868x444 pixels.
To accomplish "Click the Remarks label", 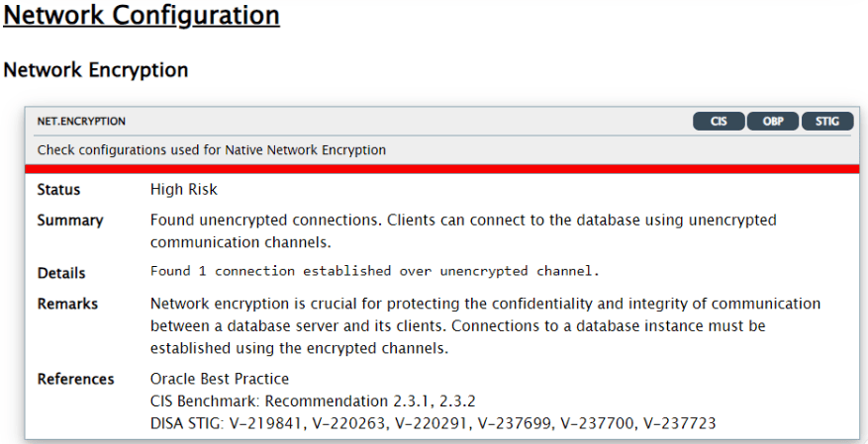I will pyautogui.click(x=67, y=305).
